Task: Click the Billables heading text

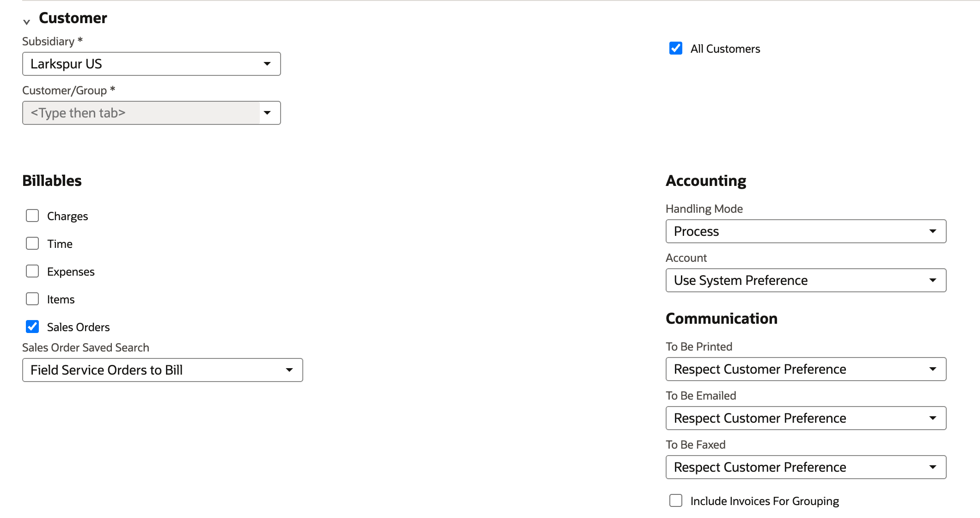Action: coord(52,180)
